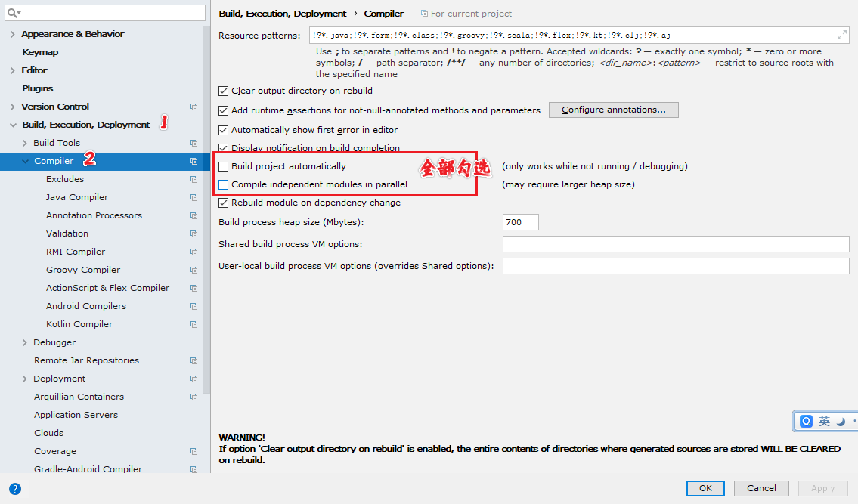This screenshot has width=858, height=504.
Task: Select Application Servers in the tree
Action: pyautogui.click(x=76, y=415)
